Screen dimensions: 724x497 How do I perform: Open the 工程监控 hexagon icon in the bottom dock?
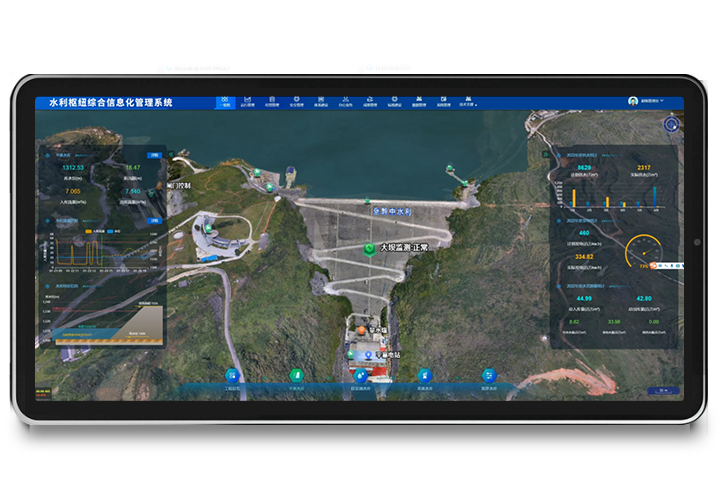point(232,375)
